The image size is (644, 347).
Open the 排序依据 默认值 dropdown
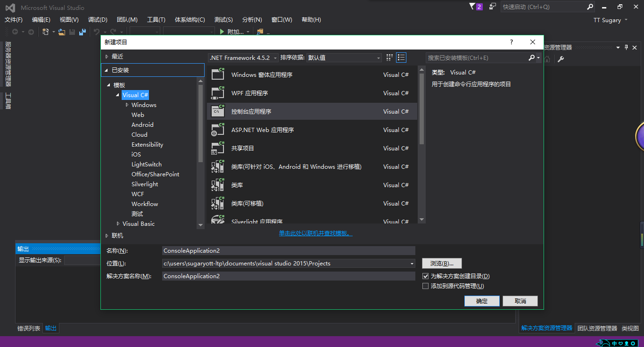[x=344, y=58]
